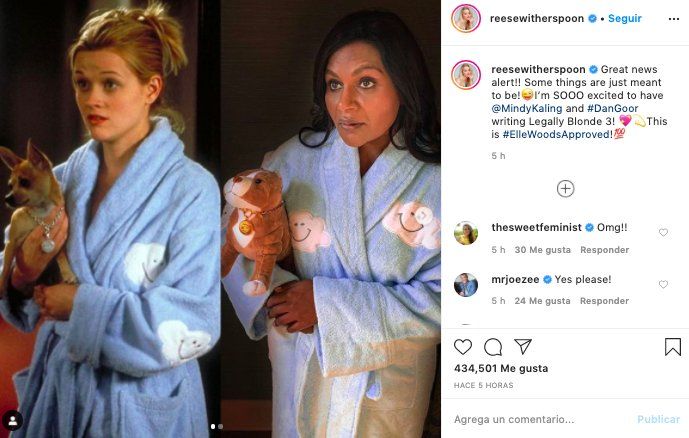The height and width of the screenshot is (438, 689).
Task: Open the comment speech bubble icon
Action: (x=493, y=347)
